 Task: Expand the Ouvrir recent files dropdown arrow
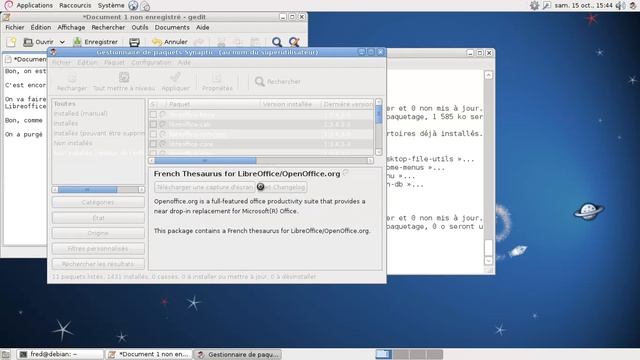pos(62,42)
